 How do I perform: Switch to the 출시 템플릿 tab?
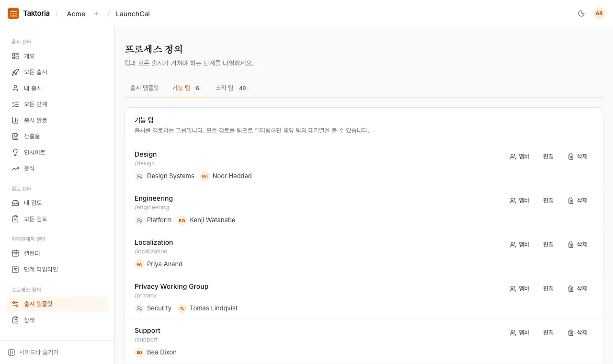[145, 88]
